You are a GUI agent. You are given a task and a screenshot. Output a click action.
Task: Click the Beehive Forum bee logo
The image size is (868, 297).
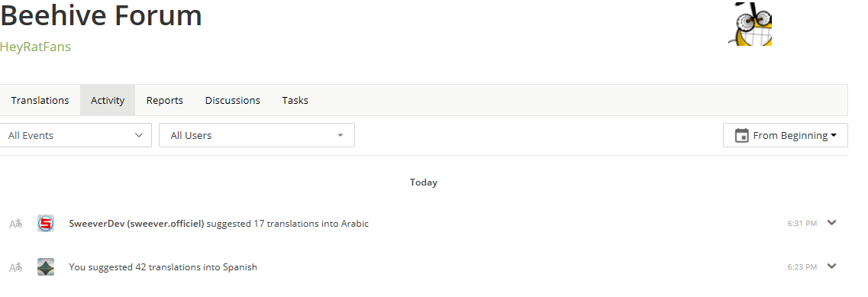750,23
